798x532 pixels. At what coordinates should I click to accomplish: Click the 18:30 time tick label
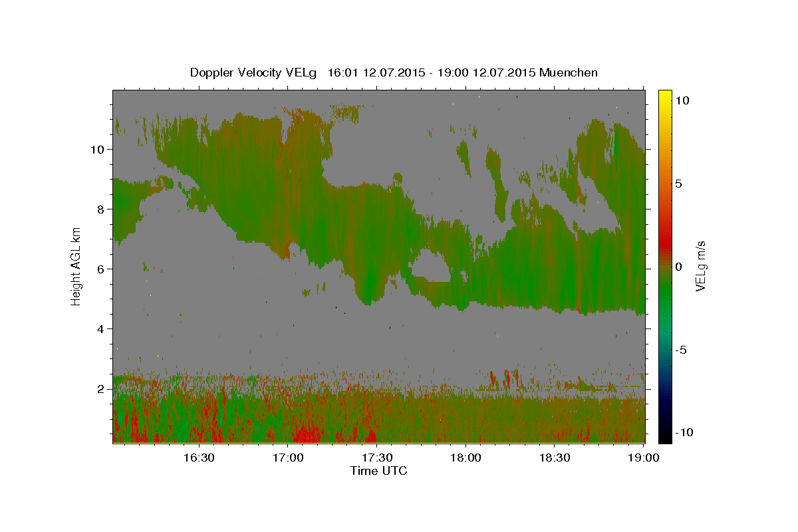(555, 458)
